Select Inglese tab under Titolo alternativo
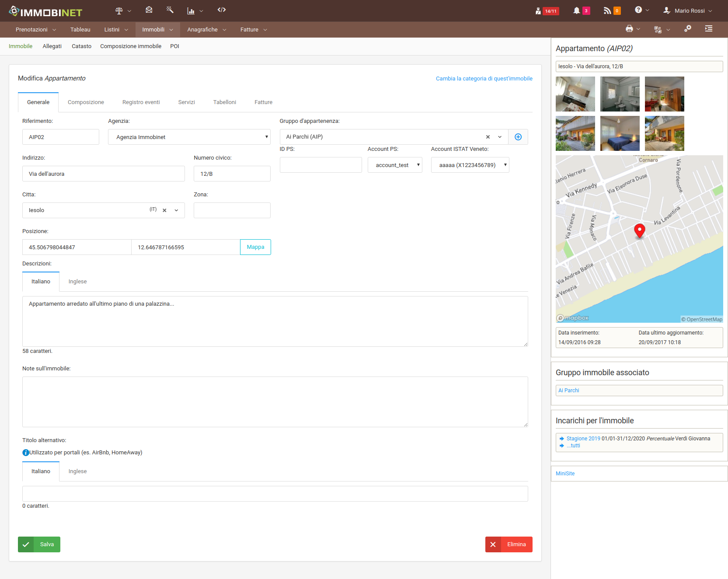The height and width of the screenshot is (579, 728). (x=78, y=471)
